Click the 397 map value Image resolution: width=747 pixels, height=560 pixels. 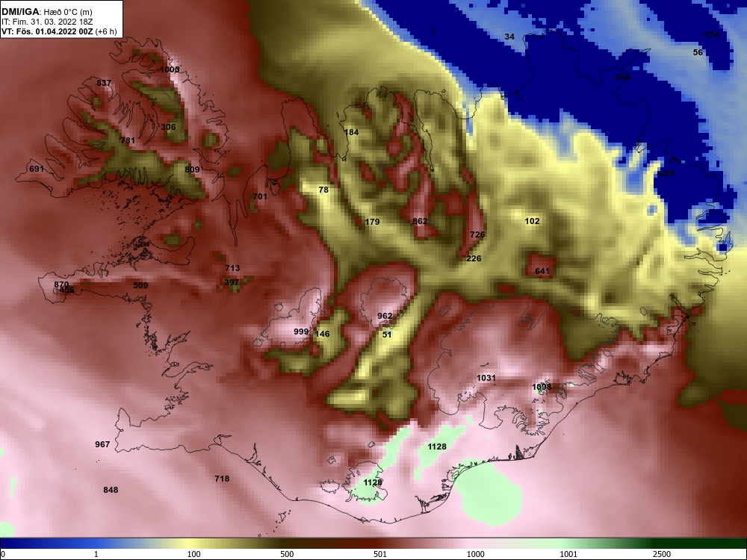tap(232, 282)
